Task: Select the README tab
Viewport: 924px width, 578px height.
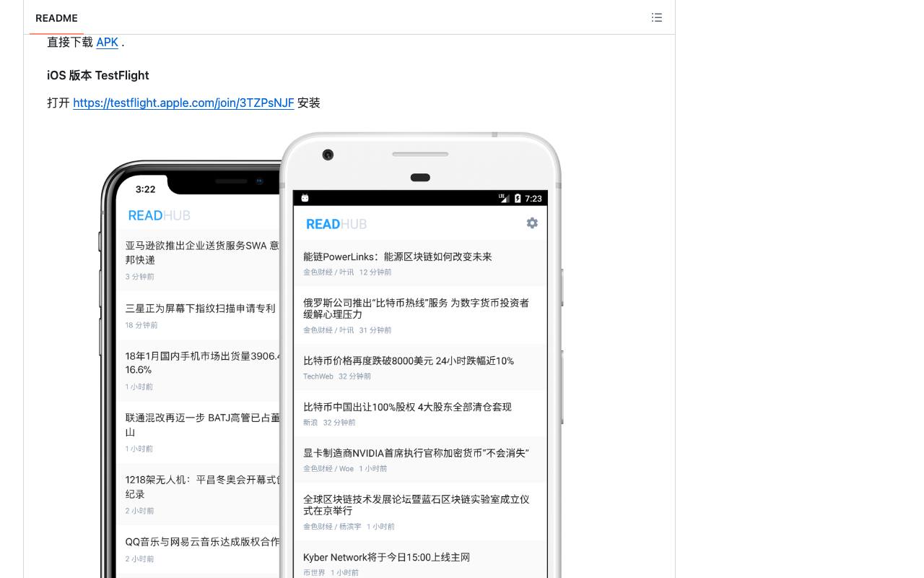Action: [x=56, y=18]
